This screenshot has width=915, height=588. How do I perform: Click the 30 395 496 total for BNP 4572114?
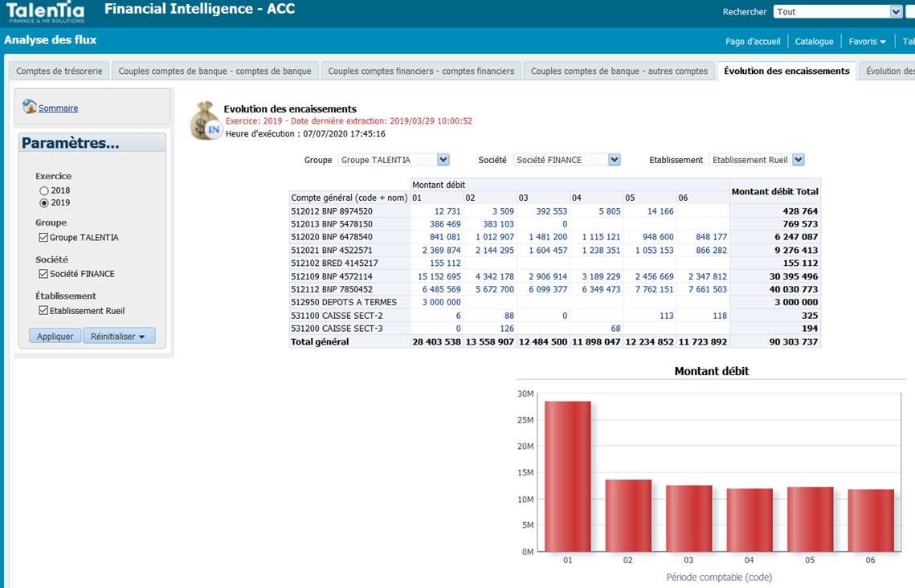[x=793, y=276]
